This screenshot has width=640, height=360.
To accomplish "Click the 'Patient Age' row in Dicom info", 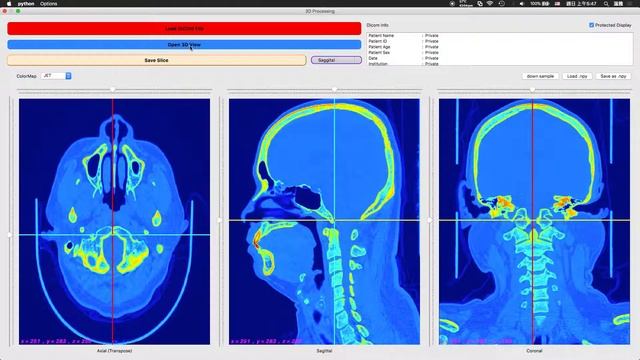I will pyautogui.click(x=403, y=47).
